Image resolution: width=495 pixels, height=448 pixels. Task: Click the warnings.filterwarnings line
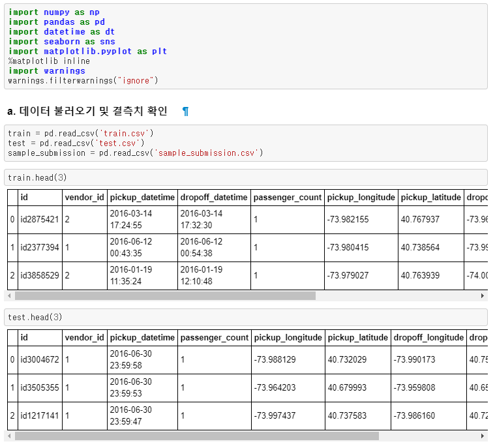point(83,80)
